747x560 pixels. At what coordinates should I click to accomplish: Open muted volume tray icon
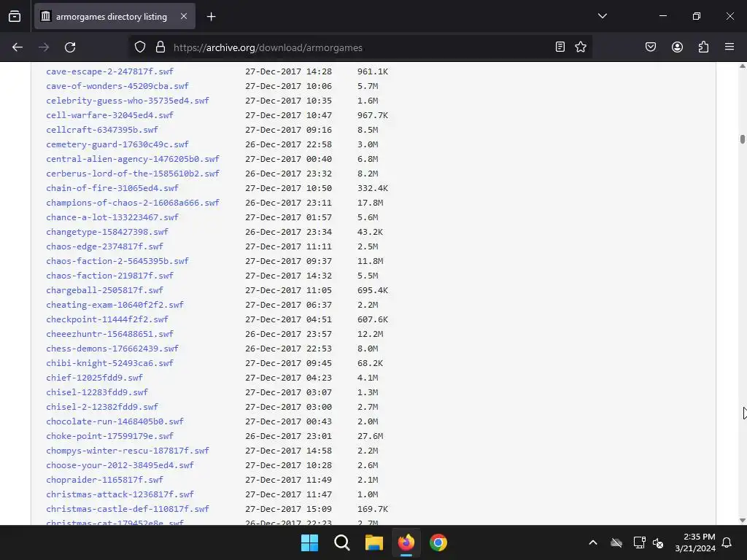[x=658, y=542]
